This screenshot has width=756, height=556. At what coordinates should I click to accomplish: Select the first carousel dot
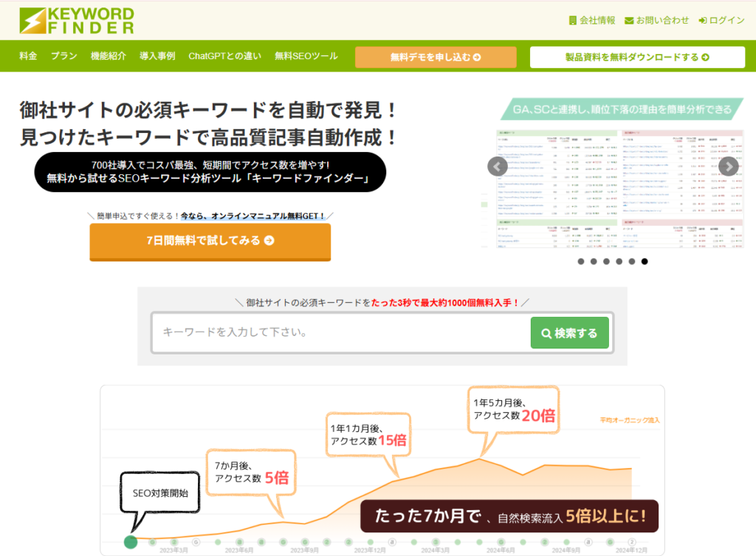tap(581, 261)
